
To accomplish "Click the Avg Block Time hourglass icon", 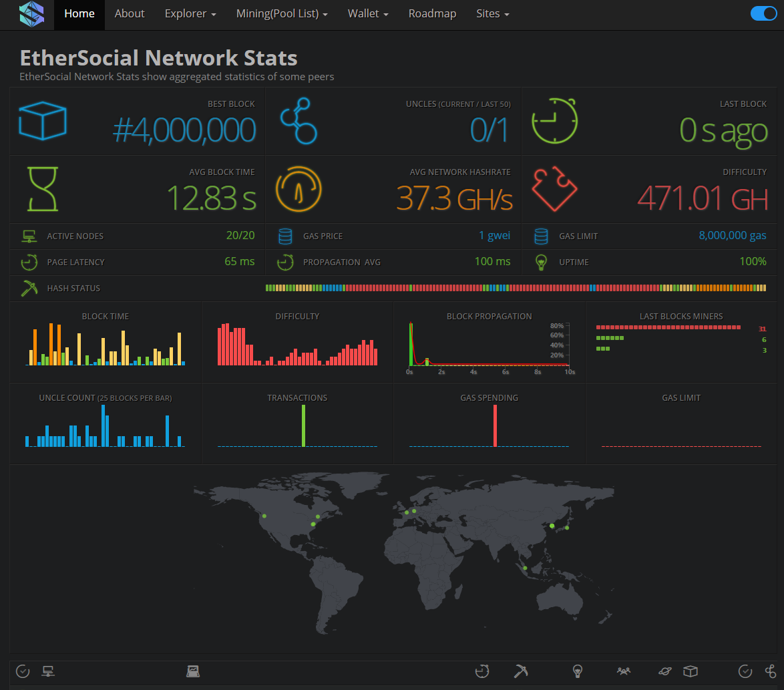I will pos(43,189).
